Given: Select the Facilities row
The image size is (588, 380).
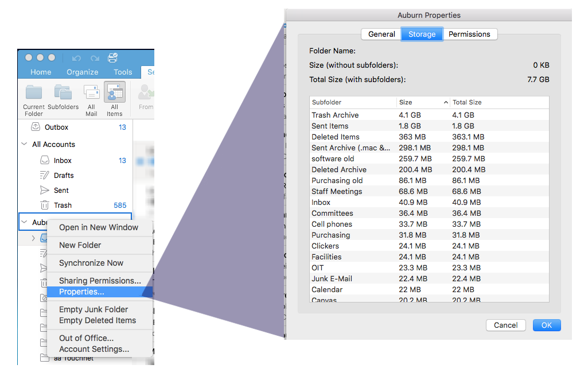Looking at the screenshot, I should click(x=429, y=257).
